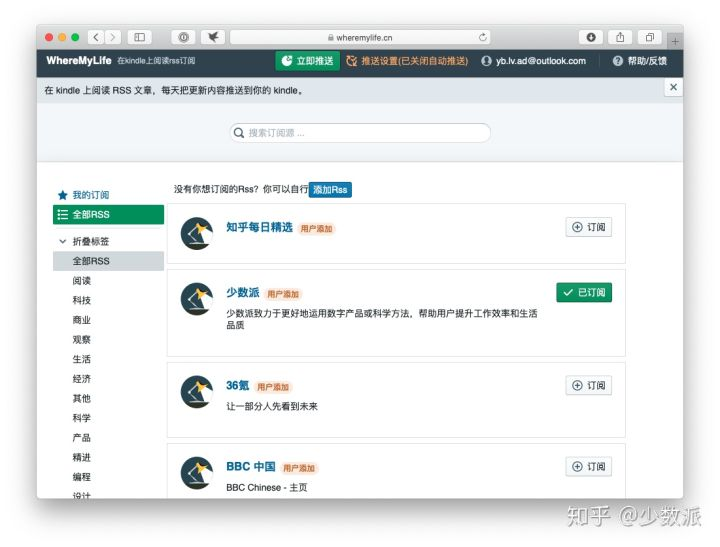The width and height of the screenshot is (720, 547).
Task: Open the 36氪 feed title
Action: [238, 386]
